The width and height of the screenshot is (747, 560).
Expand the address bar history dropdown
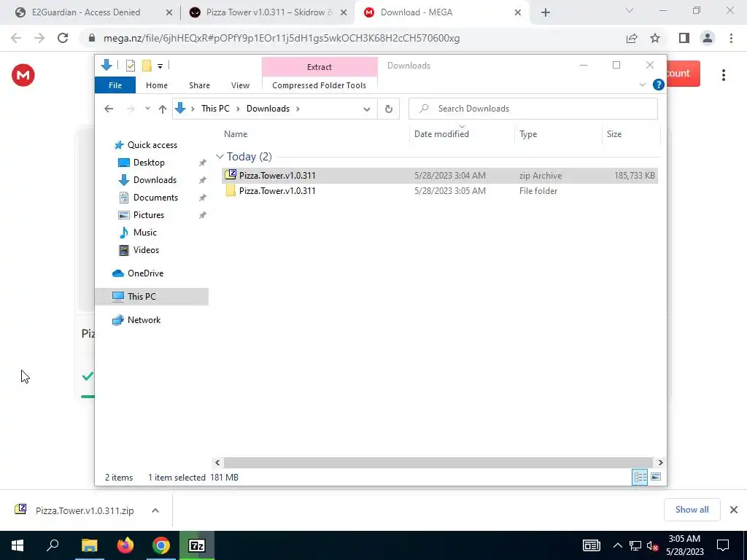366,109
